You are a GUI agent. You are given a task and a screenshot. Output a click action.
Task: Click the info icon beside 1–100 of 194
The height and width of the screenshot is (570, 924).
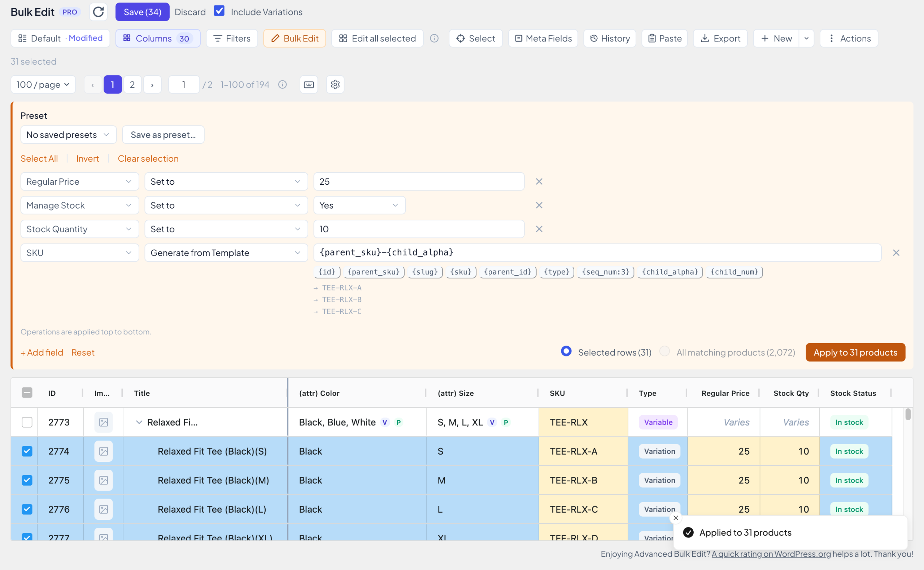283,84
